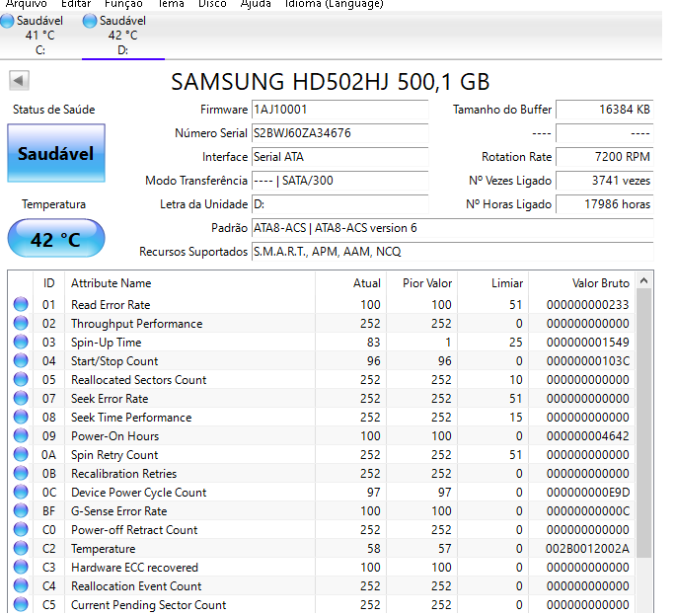Click the 3741 vezes power-on count field
Image resolution: width=675 pixels, height=616 pixels.
coord(605,181)
